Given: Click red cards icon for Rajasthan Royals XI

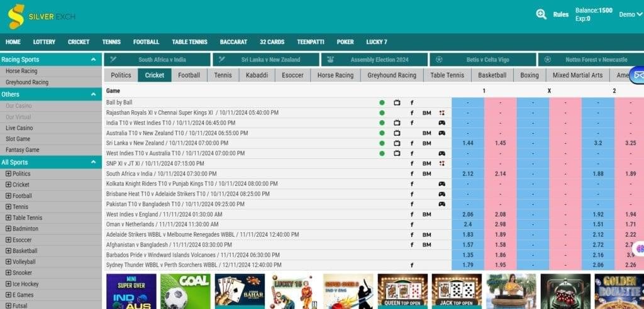Looking at the screenshot, I should tap(441, 113).
